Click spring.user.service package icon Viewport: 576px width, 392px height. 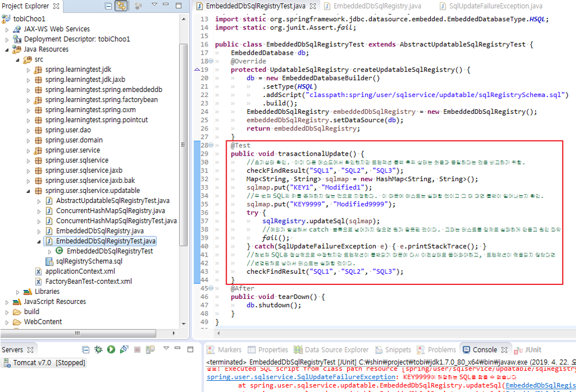tap(38, 150)
